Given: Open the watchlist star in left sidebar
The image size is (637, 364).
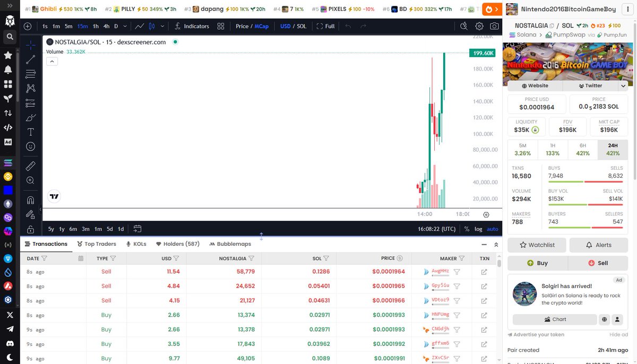Looking at the screenshot, I should [8, 55].
